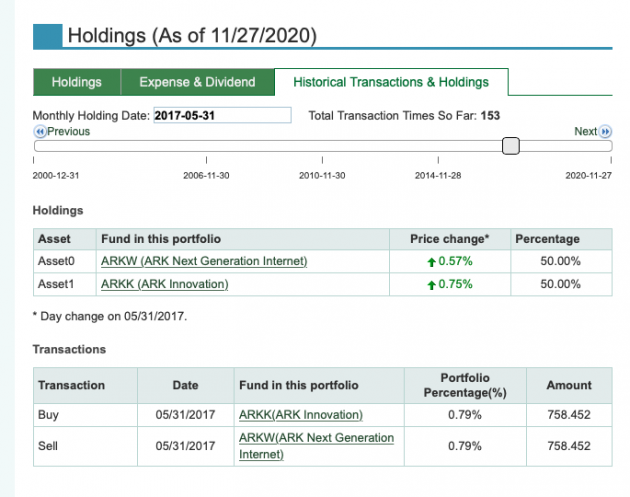The image size is (630, 497).
Task: Click the 2010-11-30 timeline label
Action: pos(322,176)
